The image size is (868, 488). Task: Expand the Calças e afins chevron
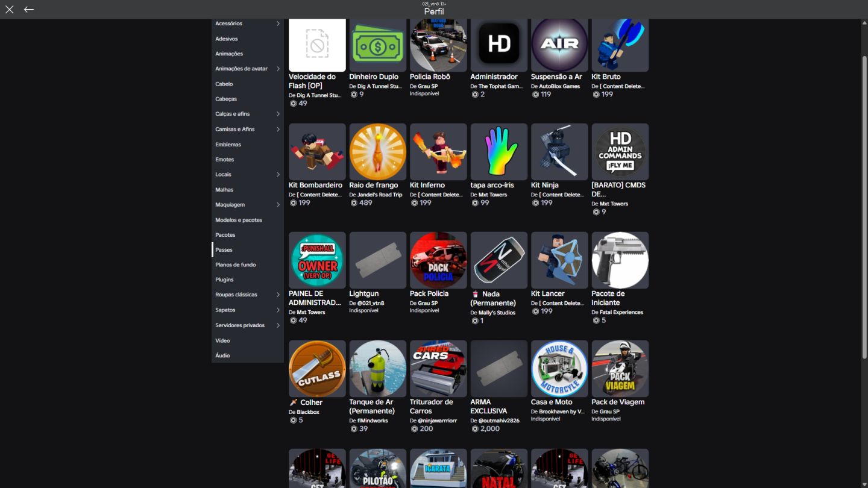click(278, 114)
